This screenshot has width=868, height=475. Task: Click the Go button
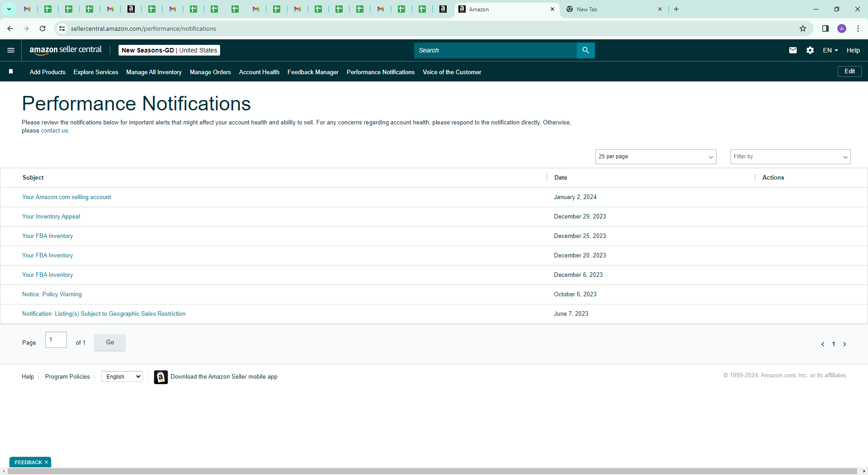pyautogui.click(x=110, y=342)
